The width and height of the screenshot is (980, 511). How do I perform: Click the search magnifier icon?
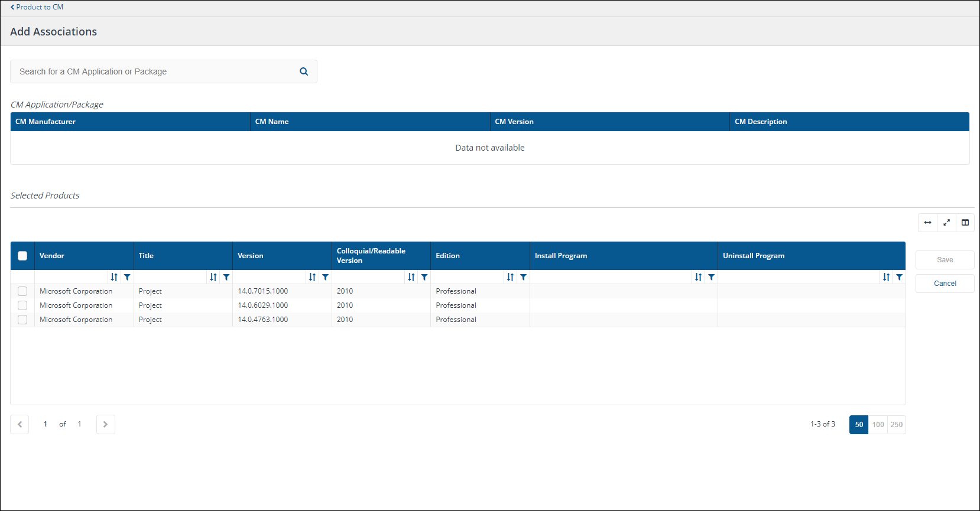coord(304,71)
